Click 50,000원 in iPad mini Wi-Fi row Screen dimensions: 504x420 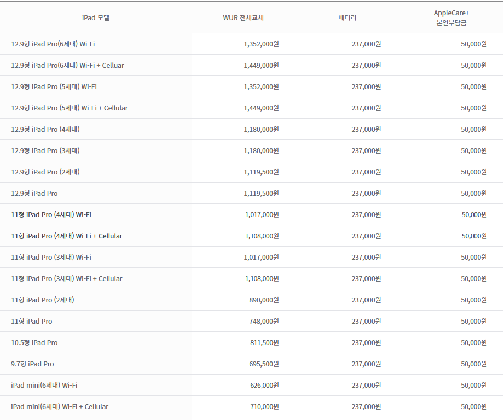(474, 386)
